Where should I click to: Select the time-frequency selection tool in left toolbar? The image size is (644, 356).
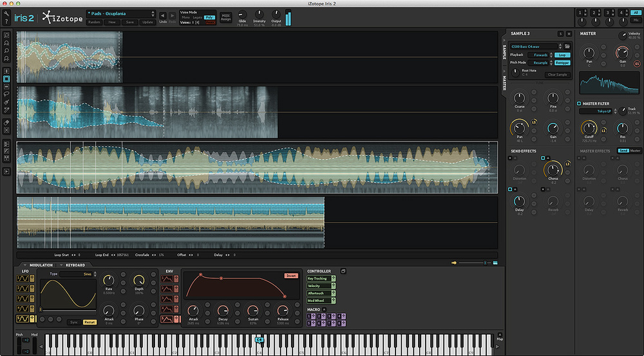(6, 79)
